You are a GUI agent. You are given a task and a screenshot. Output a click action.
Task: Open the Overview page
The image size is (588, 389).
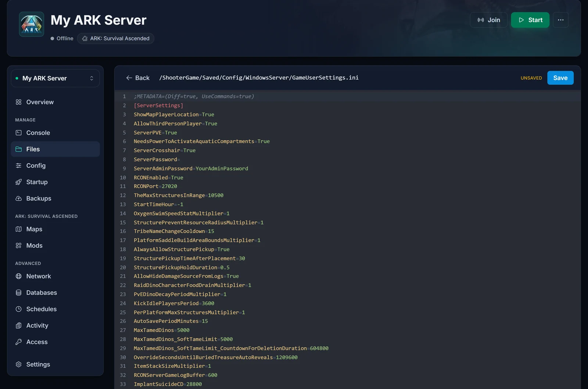pos(55,102)
